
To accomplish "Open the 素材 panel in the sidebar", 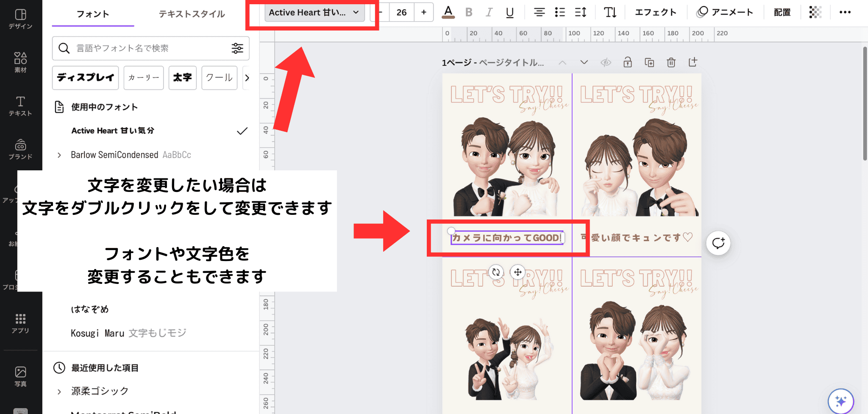I will [x=20, y=62].
